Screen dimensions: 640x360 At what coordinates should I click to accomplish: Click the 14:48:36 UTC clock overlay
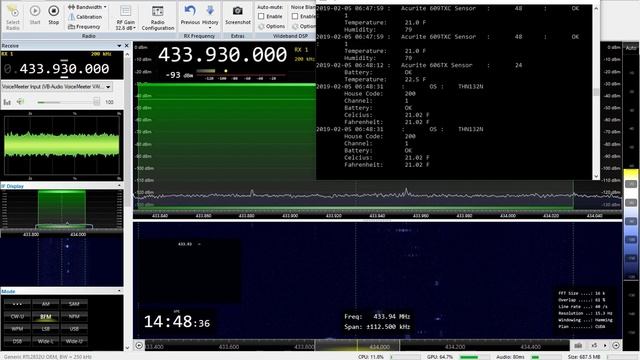[176, 322]
